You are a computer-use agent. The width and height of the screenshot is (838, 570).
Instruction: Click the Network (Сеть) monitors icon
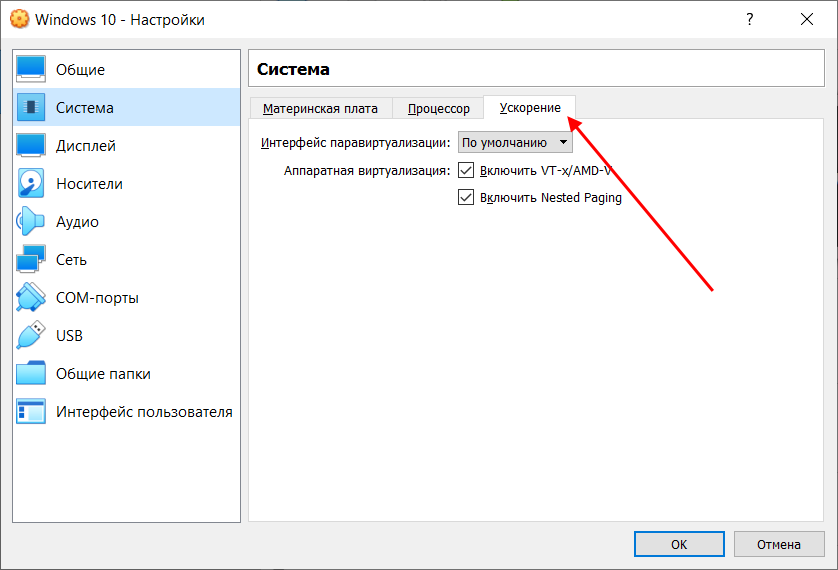coord(31,260)
